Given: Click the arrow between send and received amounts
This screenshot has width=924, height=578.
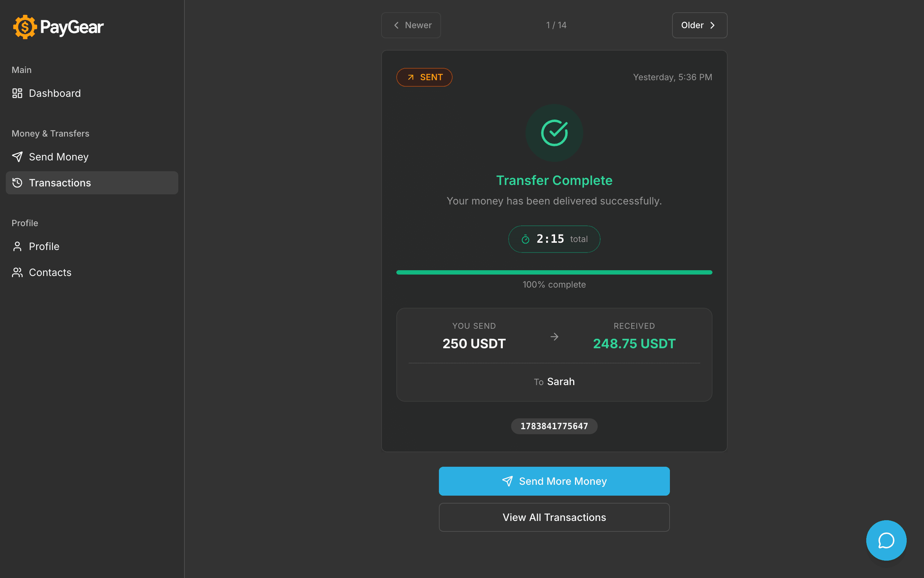Looking at the screenshot, I should pyautogui.click(x=554, y=337).
